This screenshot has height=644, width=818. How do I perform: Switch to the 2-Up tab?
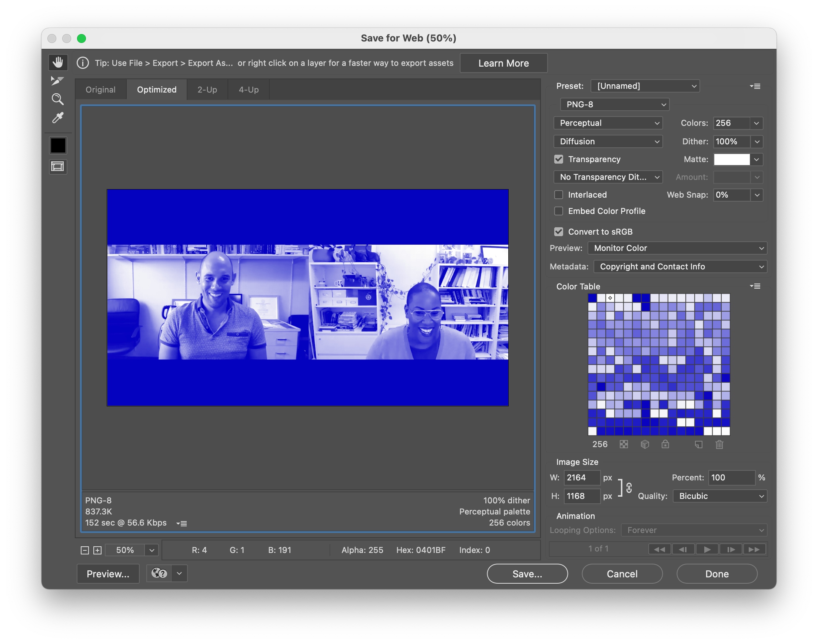point(207,90)
